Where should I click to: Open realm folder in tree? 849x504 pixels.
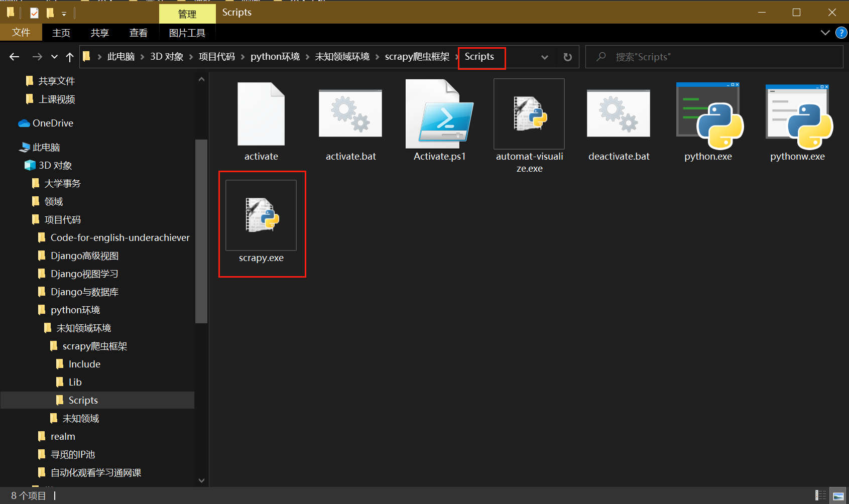tap(63, 436)
